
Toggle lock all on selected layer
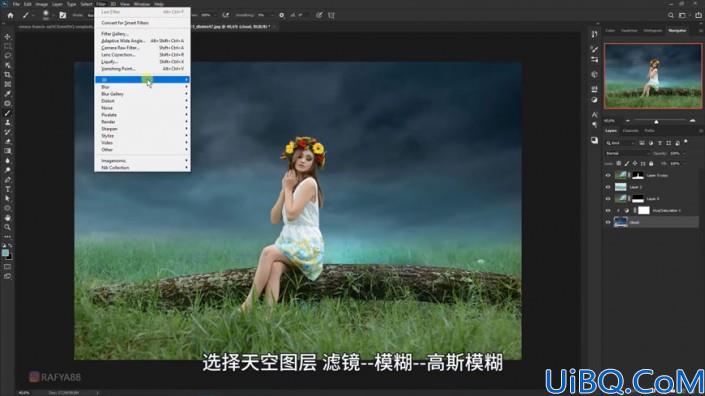(651, 164)
